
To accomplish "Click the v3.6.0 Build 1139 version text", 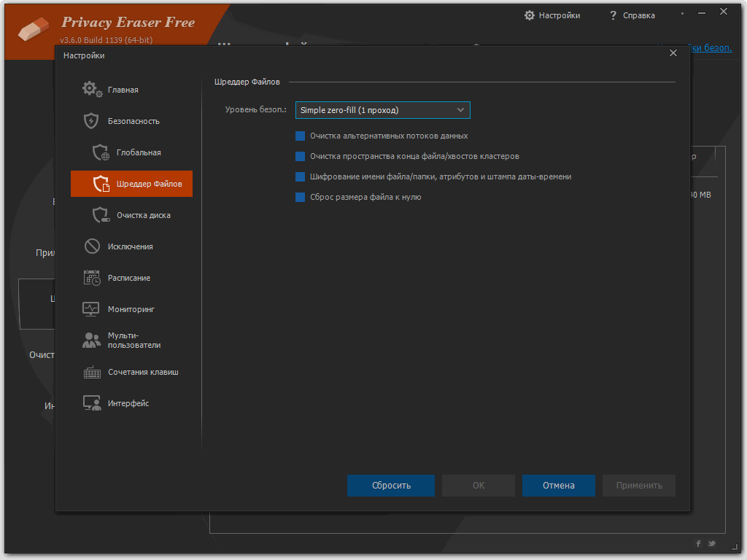I will 107,40.
